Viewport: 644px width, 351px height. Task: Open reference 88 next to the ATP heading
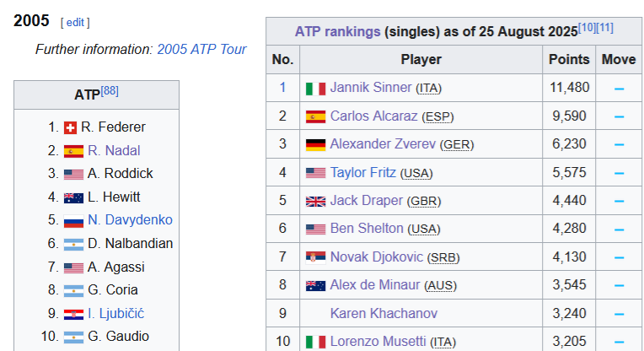[110, 91]
